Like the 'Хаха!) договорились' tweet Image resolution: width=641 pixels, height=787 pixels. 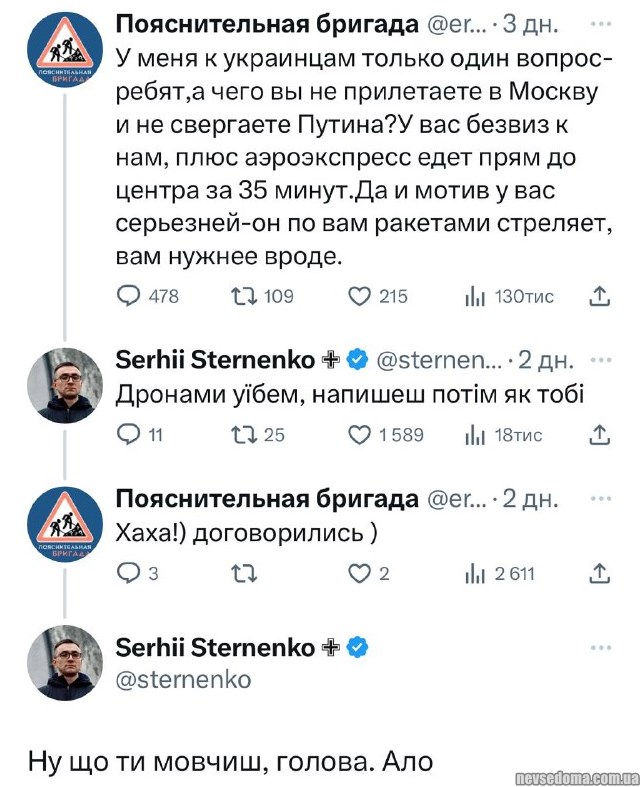[360, 573]
